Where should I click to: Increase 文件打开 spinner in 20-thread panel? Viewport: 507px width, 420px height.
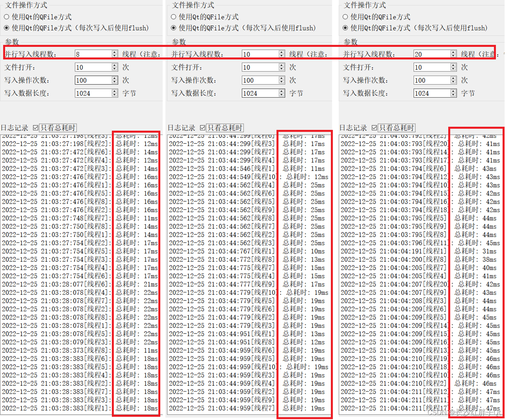(x=454, y=65)
